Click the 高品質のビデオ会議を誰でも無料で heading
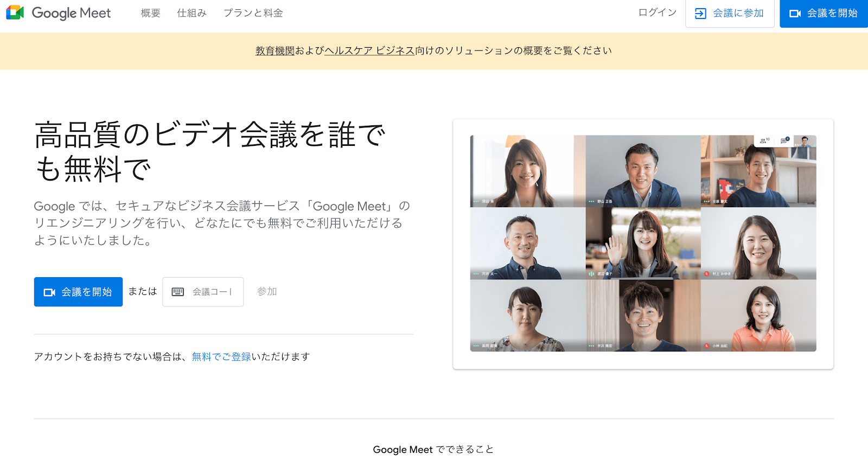Viewport: 868px width, 461px height. coord(210,152)
